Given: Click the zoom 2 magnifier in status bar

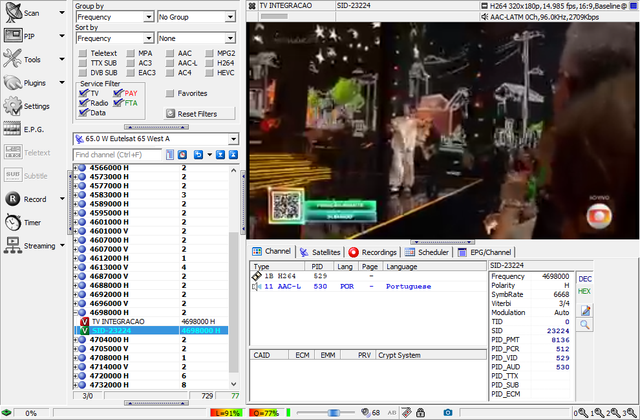Looking at the screenshot, I should pyautogui.click(x=614, y=413).
